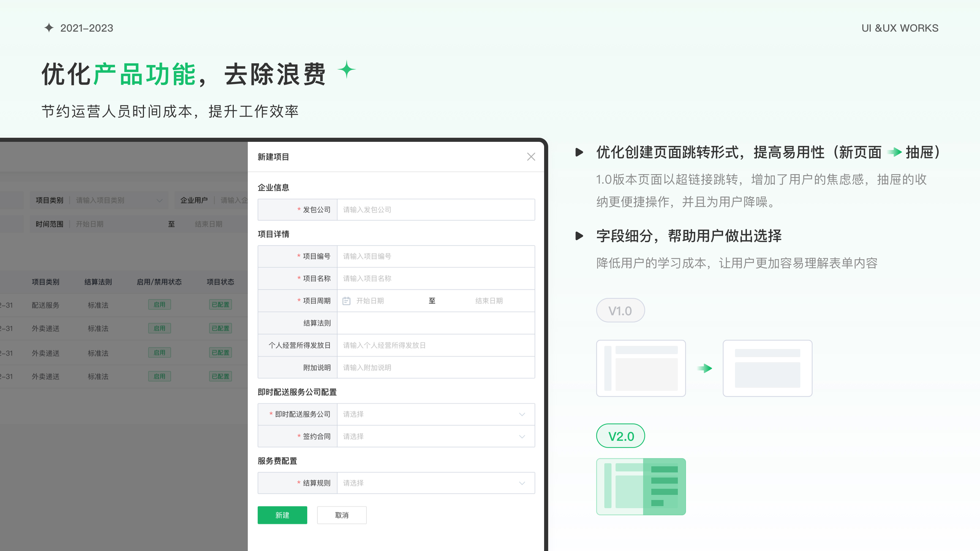Expand the 结算规则 dropdown
980x551 pixels.
[436, 483]
